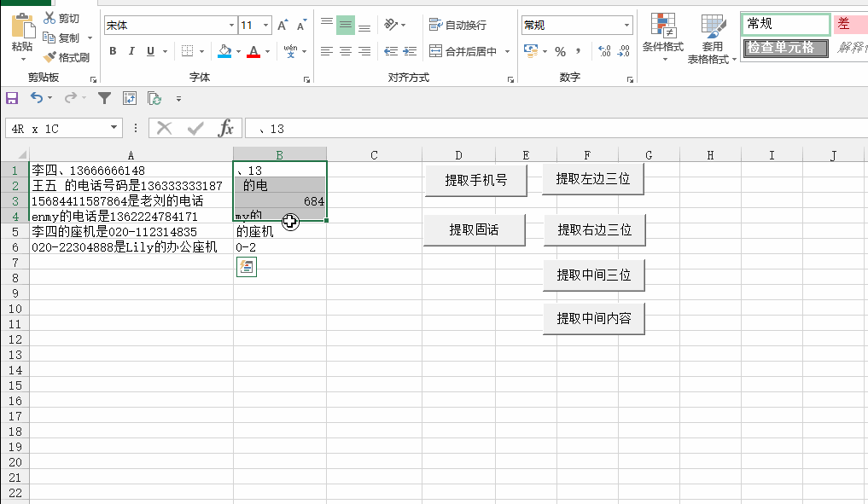Click the insert function fx icon
Screen dimensions: 868x504
click(x=225, y=129)
